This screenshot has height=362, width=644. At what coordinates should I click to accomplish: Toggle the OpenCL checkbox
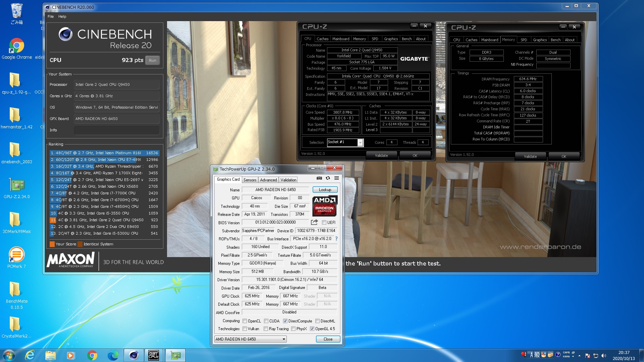[245, 321]
